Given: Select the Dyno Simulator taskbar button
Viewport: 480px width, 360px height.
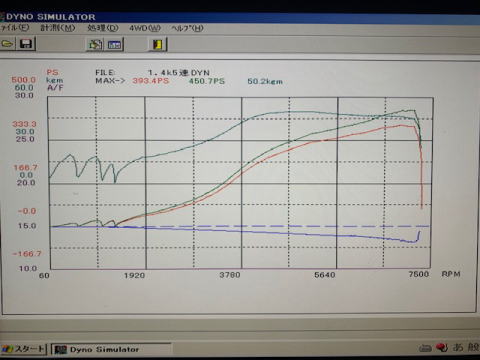Looking at the screenshot, I should 111,349.
